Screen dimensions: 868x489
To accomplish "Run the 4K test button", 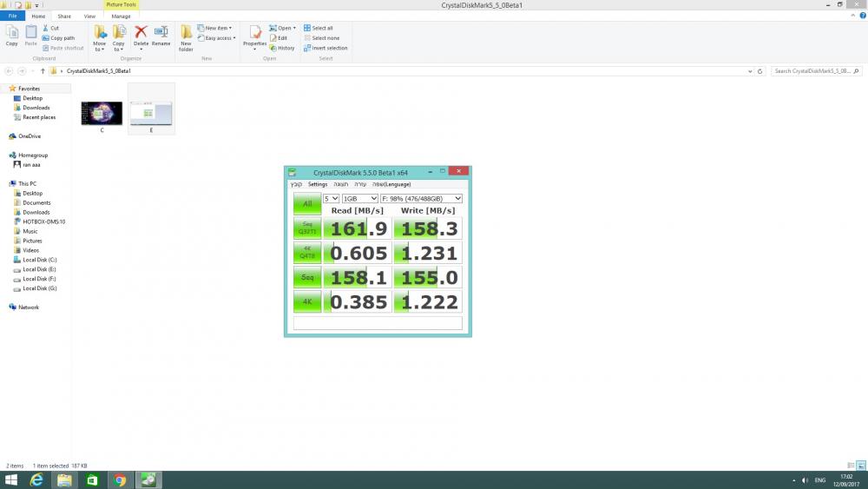I will point(307,301).
